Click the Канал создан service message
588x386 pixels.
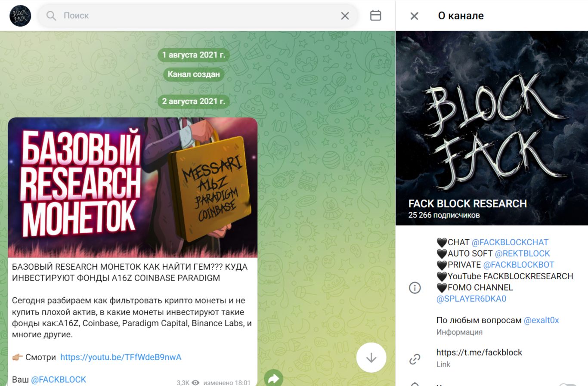[194, 74]
